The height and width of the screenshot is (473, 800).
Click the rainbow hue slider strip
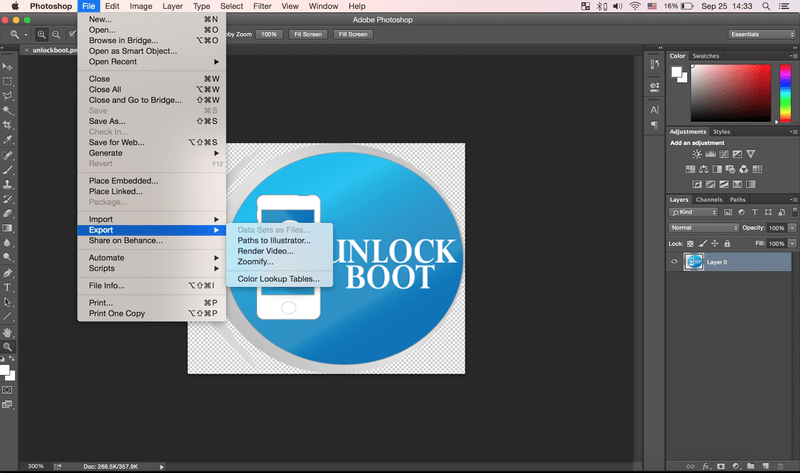click(x=783, y=92)
